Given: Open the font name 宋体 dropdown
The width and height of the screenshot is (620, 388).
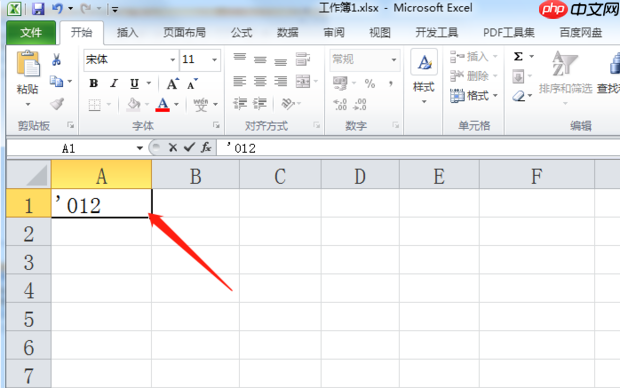Looking at the screenshot, I should (173, 60).
